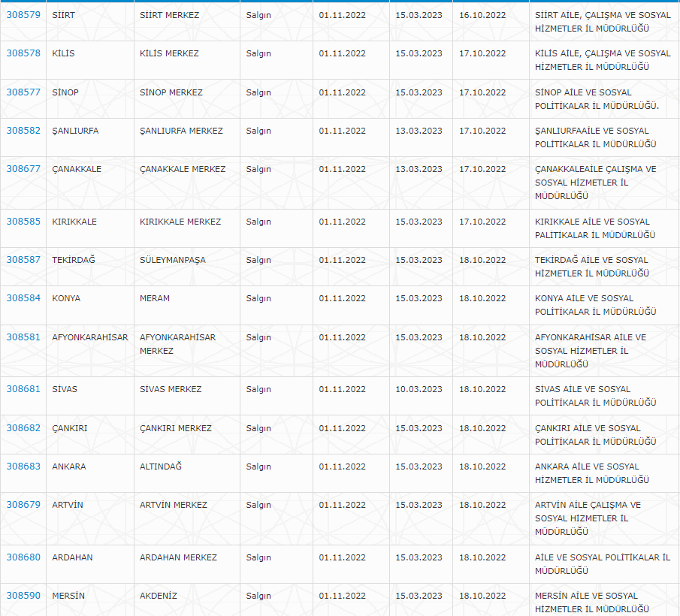Open record link 308683

click(23, 467)
